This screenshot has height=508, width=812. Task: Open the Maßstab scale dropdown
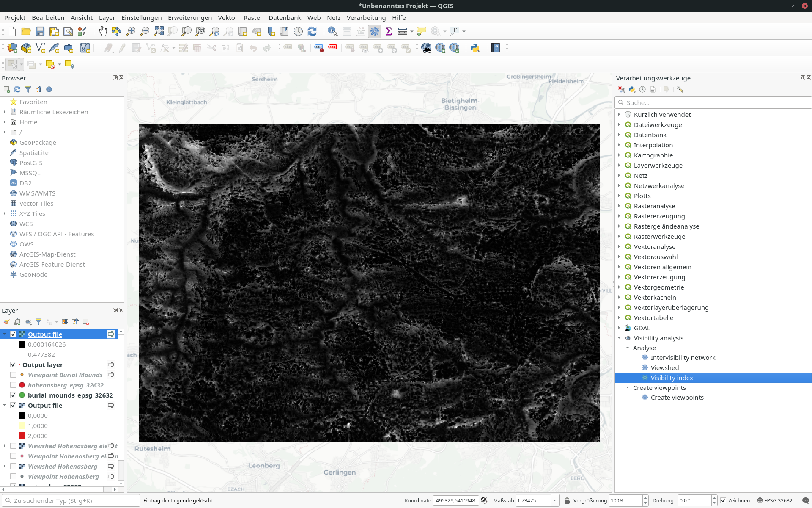coord(554,500)
